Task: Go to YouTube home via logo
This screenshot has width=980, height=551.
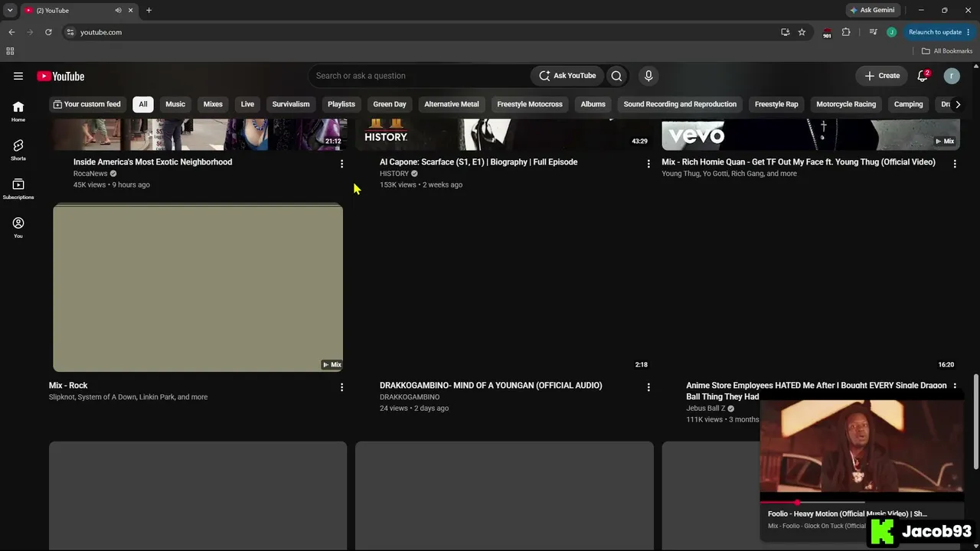Action: pos(60,76)
